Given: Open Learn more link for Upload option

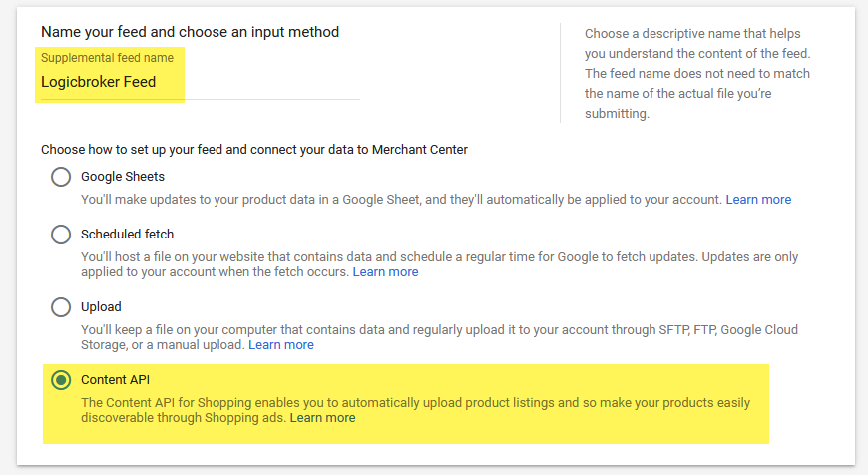Looking at the screenshot, I should point(281,345).
